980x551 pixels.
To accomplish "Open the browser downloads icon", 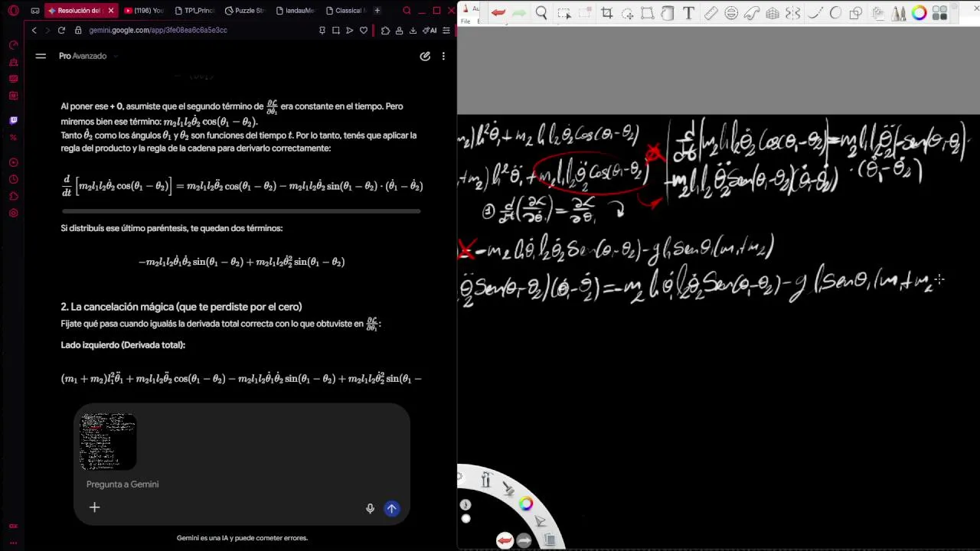I will pos(413,30).
